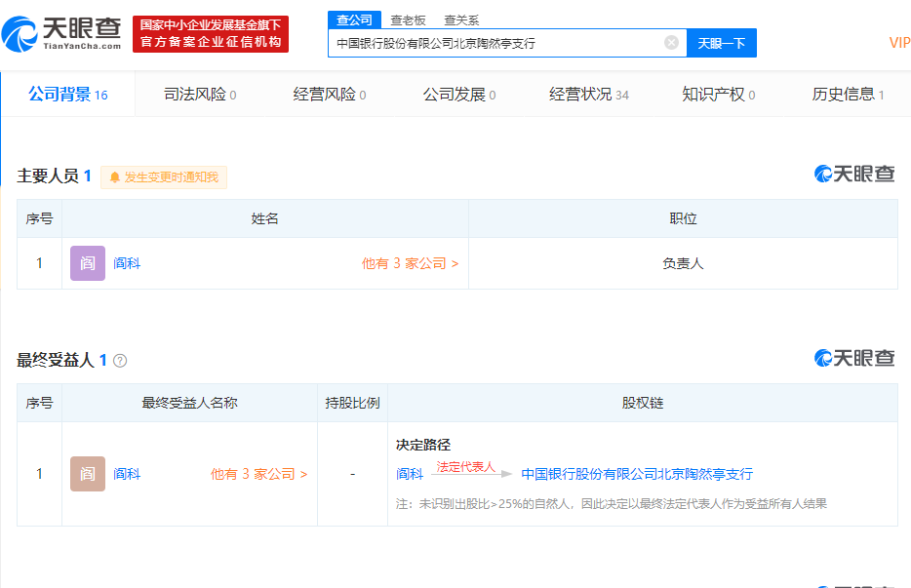Click the 职位 column header
The height and width of the screenshot is (588, 911).
683,218
